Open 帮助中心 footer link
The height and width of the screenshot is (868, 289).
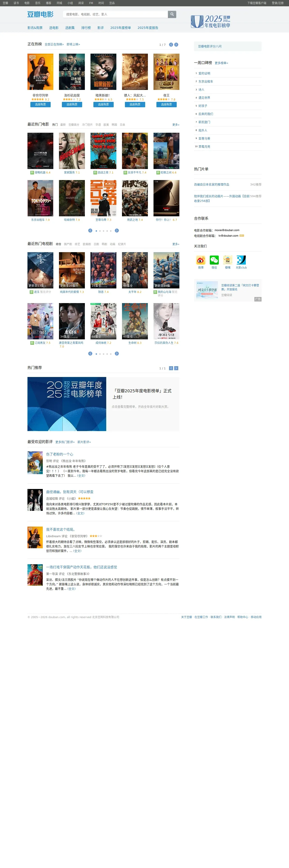243,617
